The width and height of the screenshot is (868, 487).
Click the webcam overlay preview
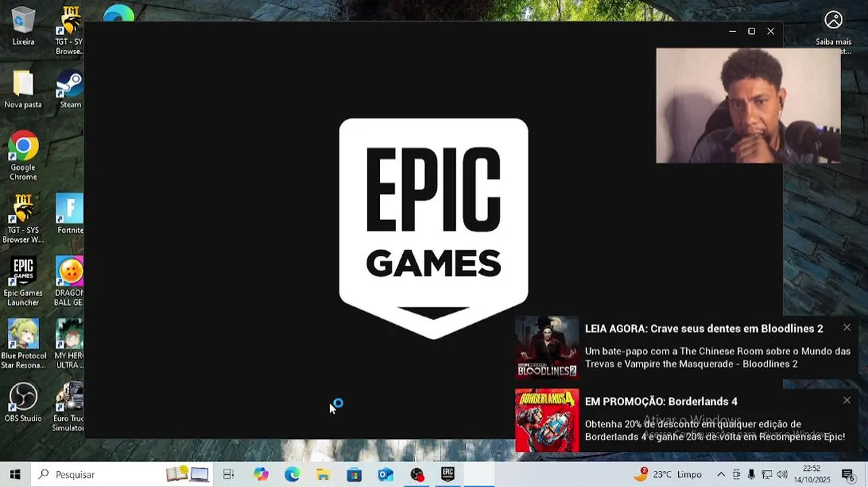748,106
